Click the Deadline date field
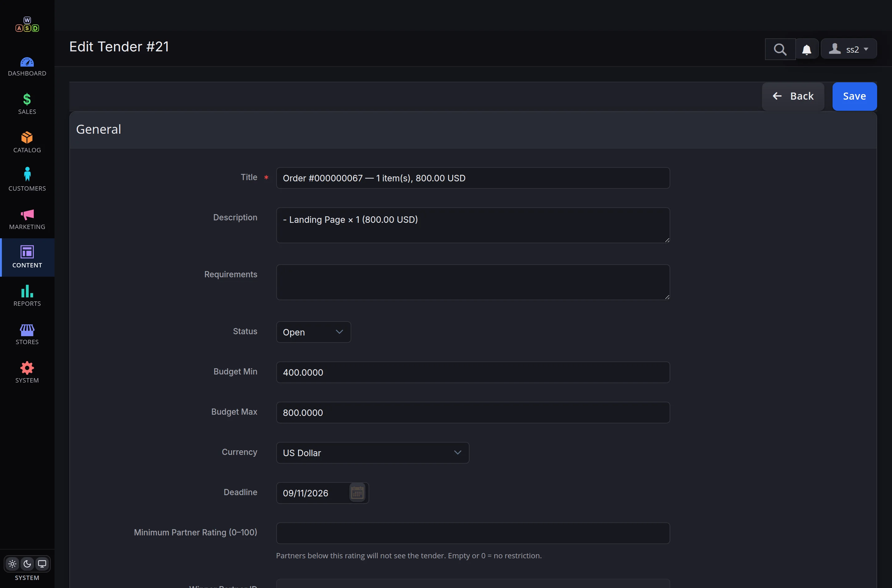 point(322,493)
